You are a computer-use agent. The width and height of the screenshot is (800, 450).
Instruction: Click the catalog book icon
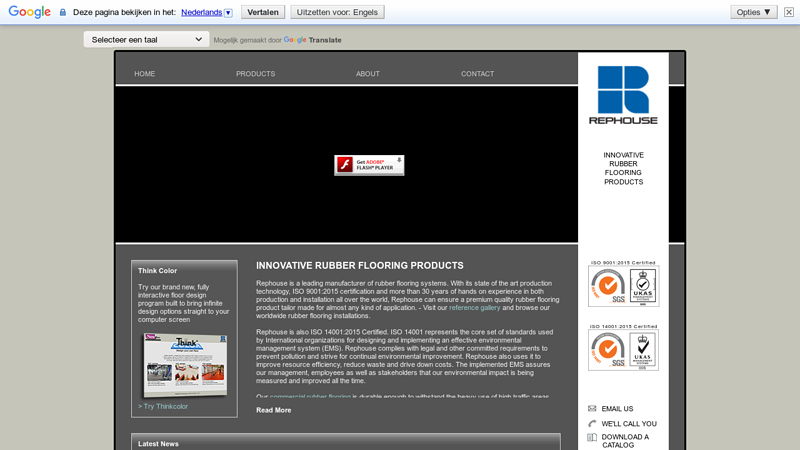tap(592, 437)
